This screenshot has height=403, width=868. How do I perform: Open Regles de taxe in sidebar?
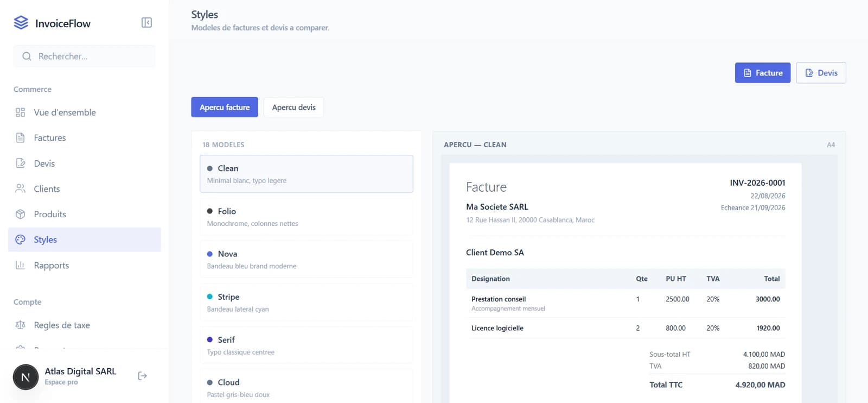click(85, 325)
